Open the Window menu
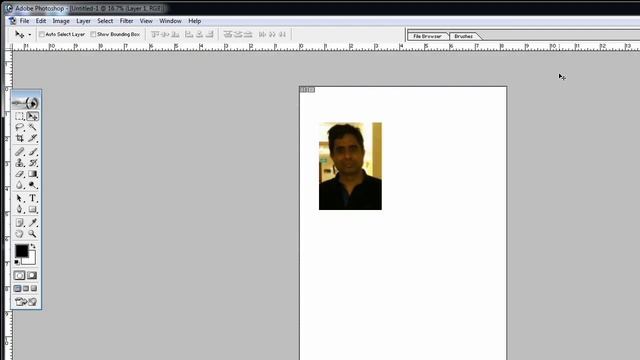The width and height of the screenshot is (640, 360). (x=170, y=21)
